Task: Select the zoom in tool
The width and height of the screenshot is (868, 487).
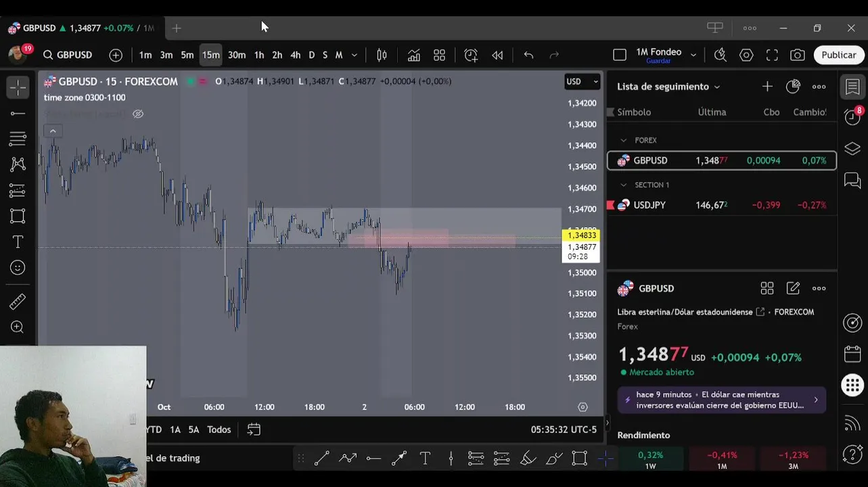Action: tap(18, 327)
